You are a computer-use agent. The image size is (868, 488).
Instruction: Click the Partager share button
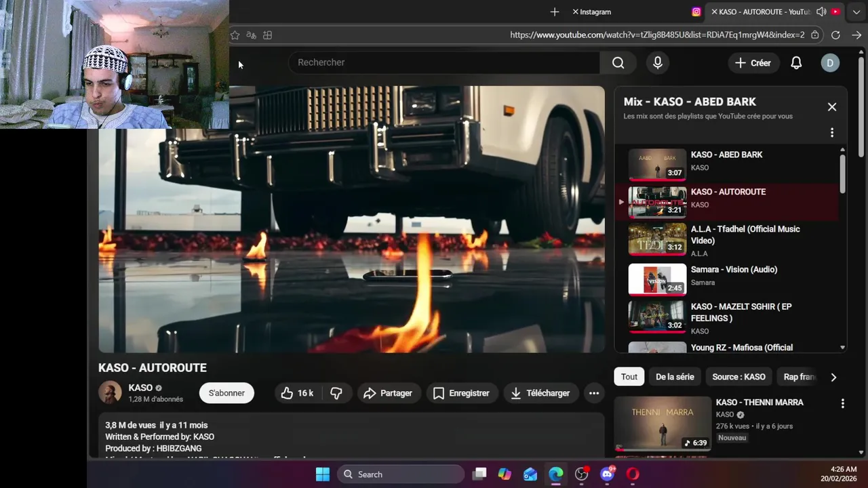point(387,393)
